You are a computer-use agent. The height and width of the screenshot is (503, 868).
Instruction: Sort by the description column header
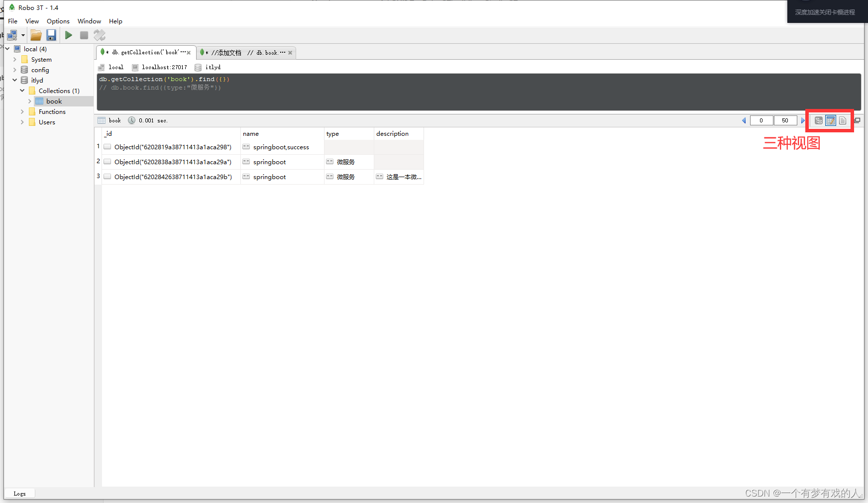point(399,133)
